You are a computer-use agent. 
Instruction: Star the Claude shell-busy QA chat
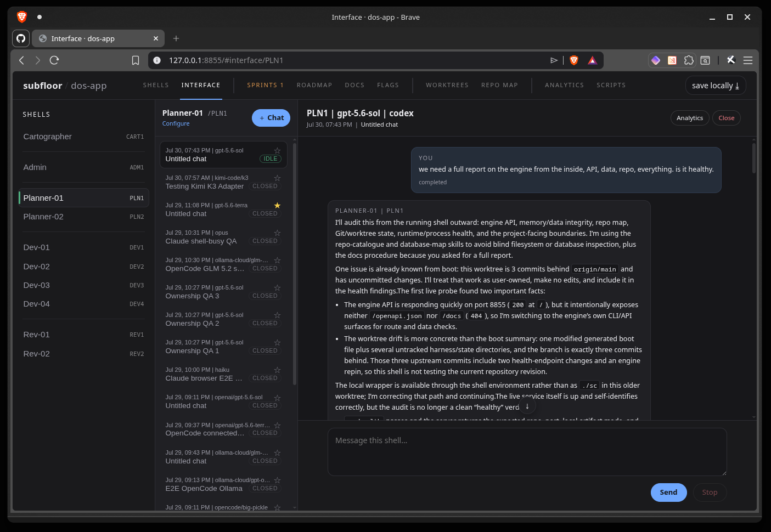coord(277,233)
